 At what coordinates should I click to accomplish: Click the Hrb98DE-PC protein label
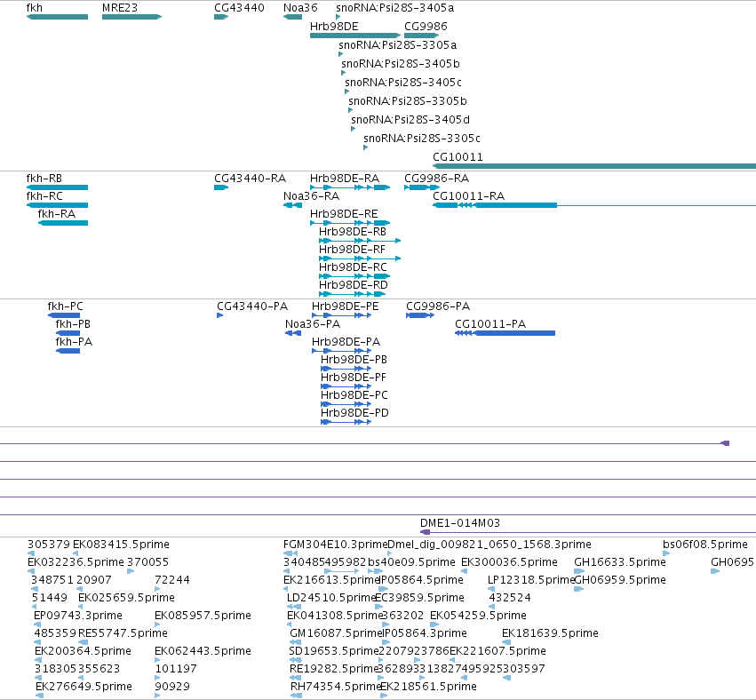point(354,395)
